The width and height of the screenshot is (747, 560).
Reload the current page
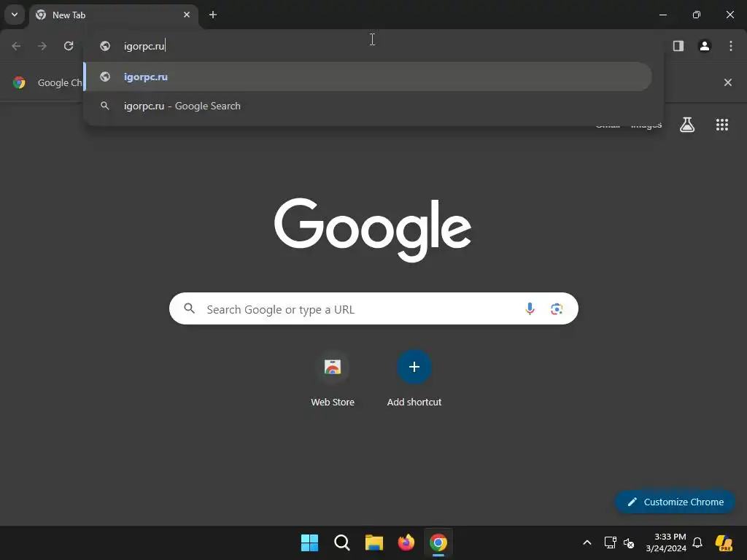(69, 46)
